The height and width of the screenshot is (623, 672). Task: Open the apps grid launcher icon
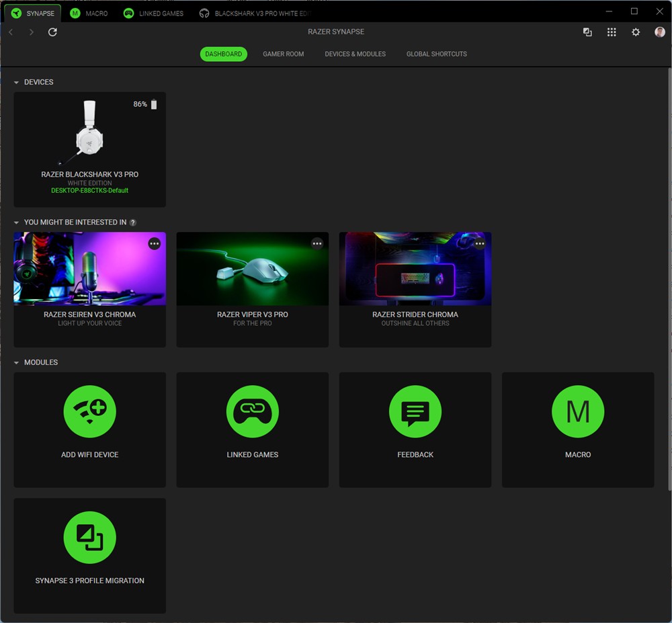612,32
